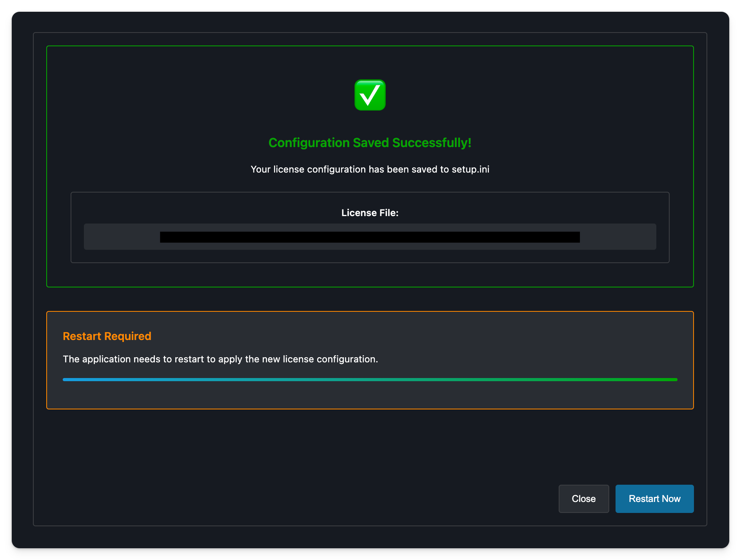The width and height of the screenshot is (741, 560).
Task: Click the "Configuration Saved Successfully!" heading
Action: pyautogui.click(x=370, y=143)
